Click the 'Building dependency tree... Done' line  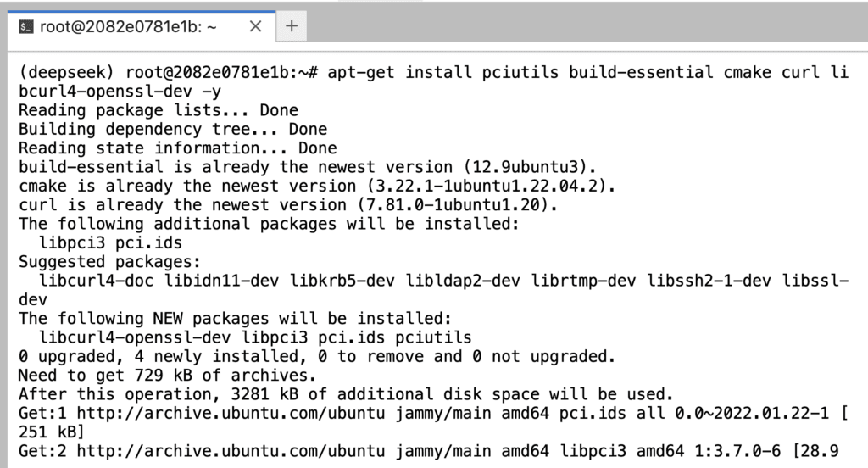click(x=173, y=129)
